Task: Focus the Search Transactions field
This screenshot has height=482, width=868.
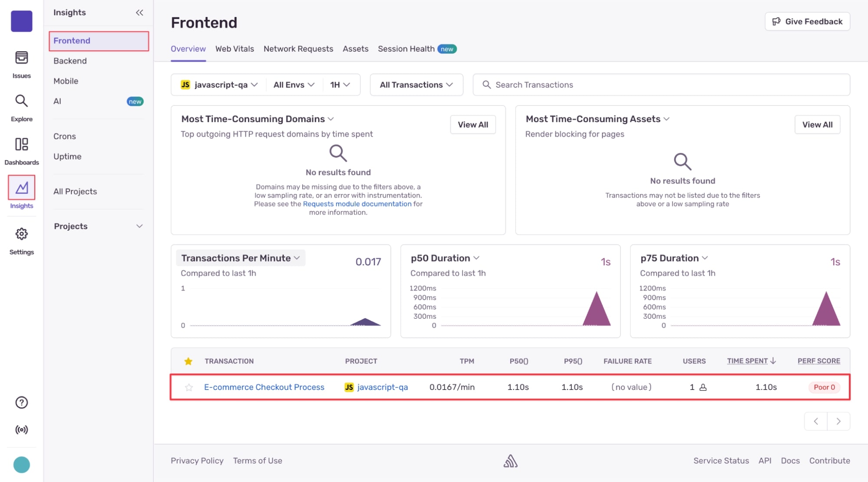Action: point(661,85)
